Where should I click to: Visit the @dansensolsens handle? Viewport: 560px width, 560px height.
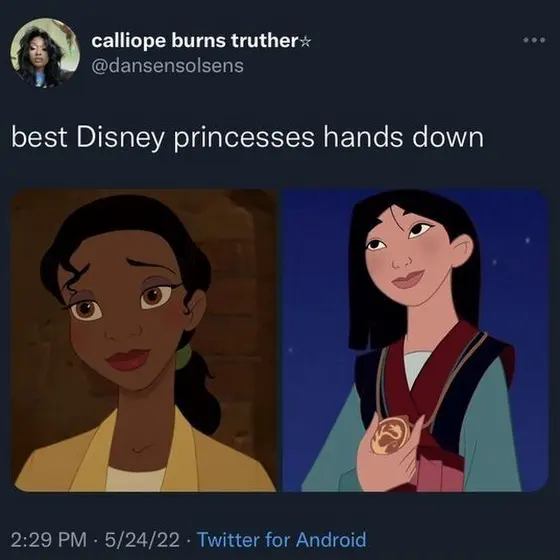[x=168, y=66]
